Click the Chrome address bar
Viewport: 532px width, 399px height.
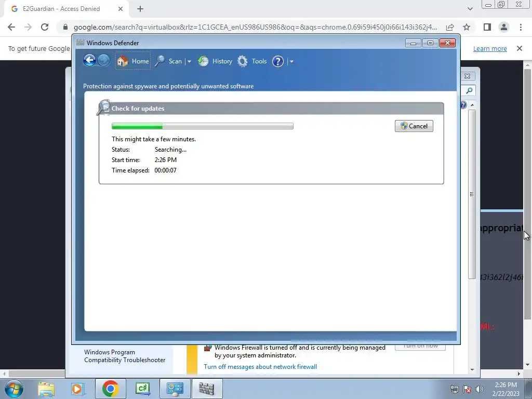click(x=255, y=27)
